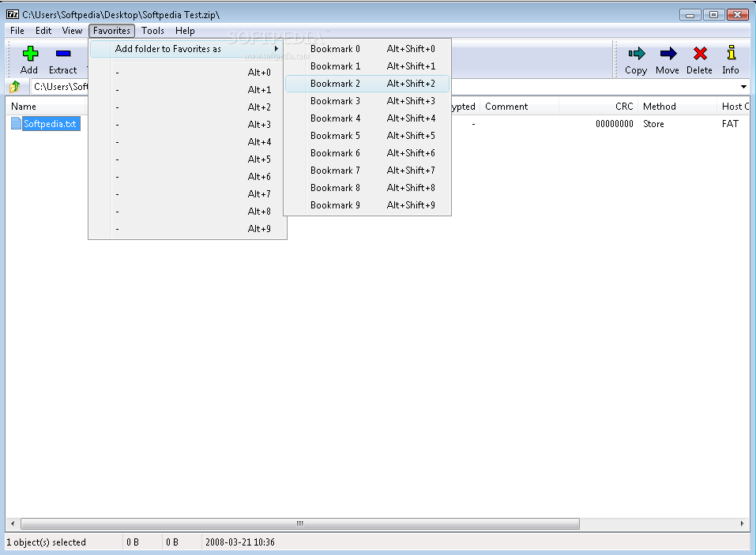Click the horizontal scrollbar thumb
This screenshot has width=756, height=555.
click(300, 523)
